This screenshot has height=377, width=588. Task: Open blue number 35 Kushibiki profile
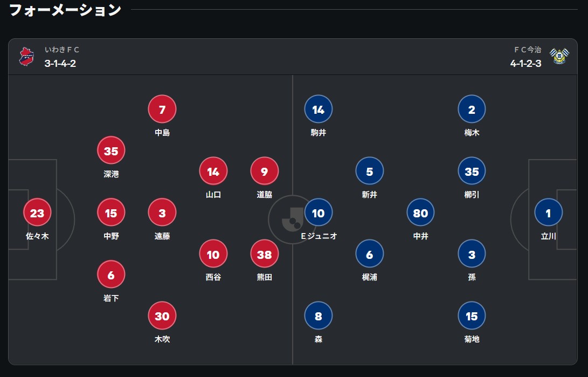tap(472, 172)
